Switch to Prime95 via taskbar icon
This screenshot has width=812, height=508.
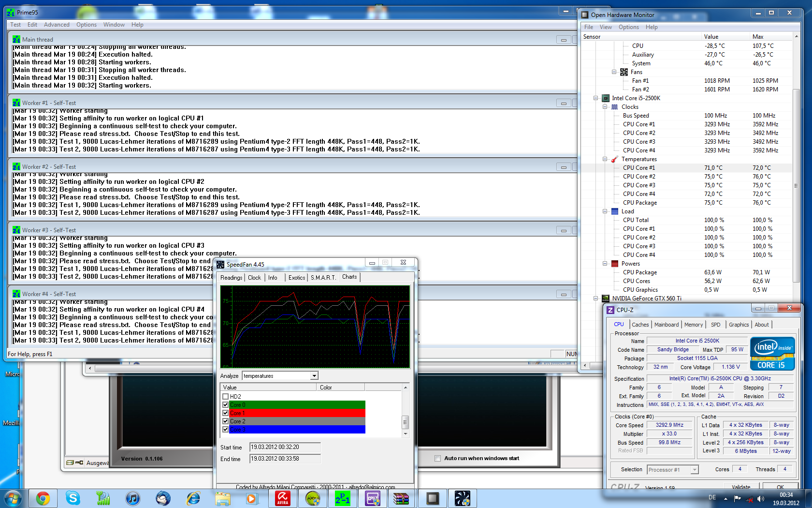tap(343, 498)
